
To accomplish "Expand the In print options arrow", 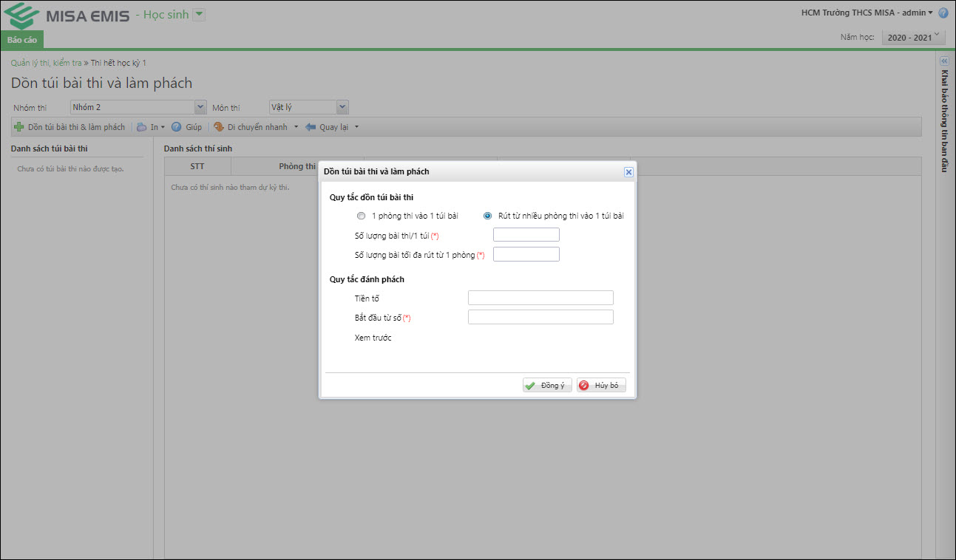I will (163, 127).
